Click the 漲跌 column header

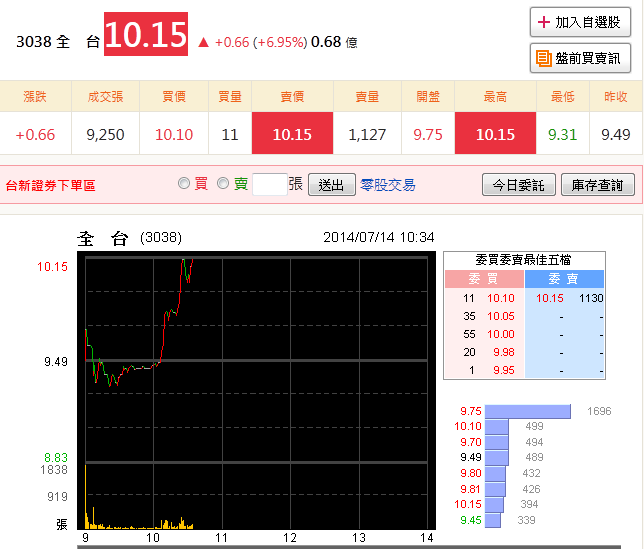click(35, 96)
